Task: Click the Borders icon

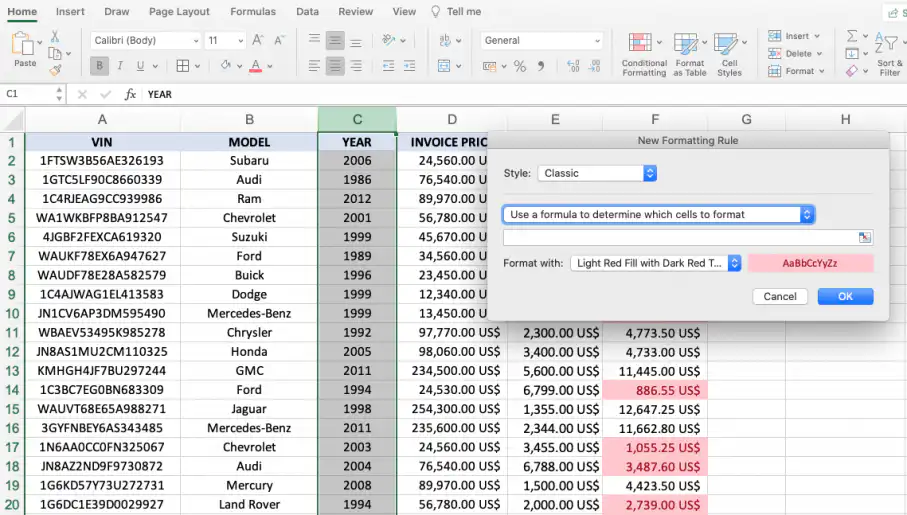Action: (x=183, y=66)
